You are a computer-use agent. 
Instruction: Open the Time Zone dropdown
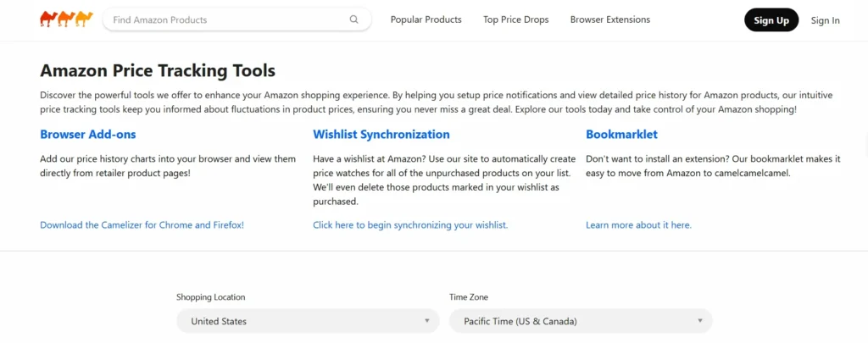point(581,321)
